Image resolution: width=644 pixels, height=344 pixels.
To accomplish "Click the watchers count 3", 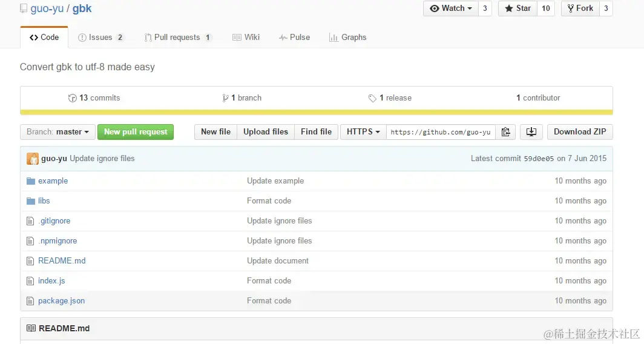I will tap(485, 8).
